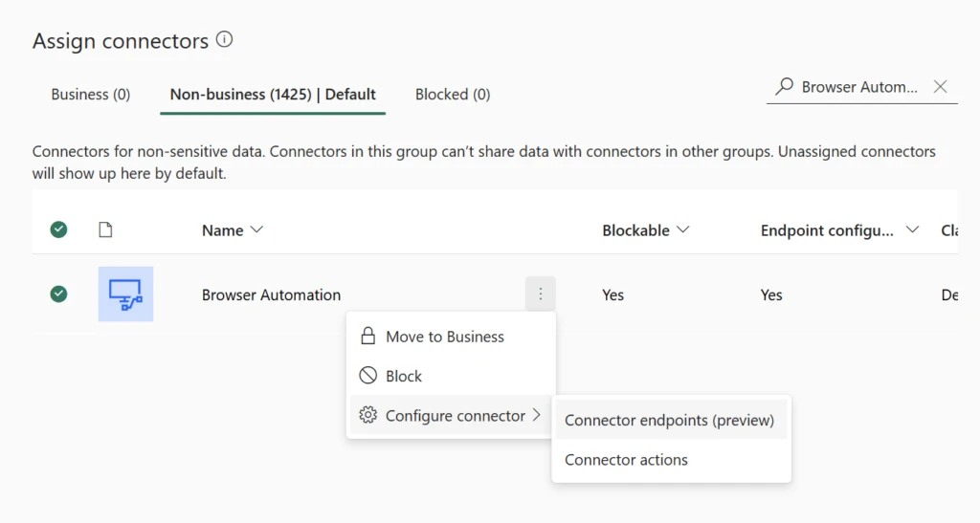This screenshot has height=523, width=980.
Task: Open the three-dot more actions menu
Action: (540, 294)
